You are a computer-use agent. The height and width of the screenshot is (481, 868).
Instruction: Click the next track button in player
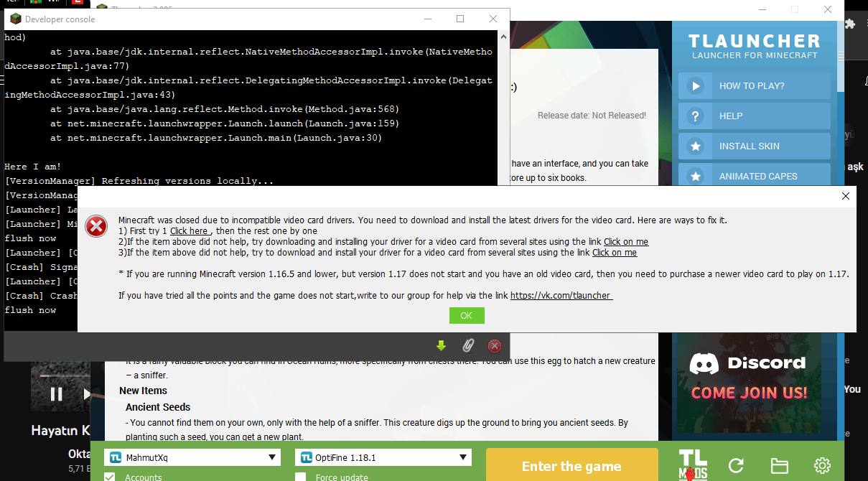[86, 393]
